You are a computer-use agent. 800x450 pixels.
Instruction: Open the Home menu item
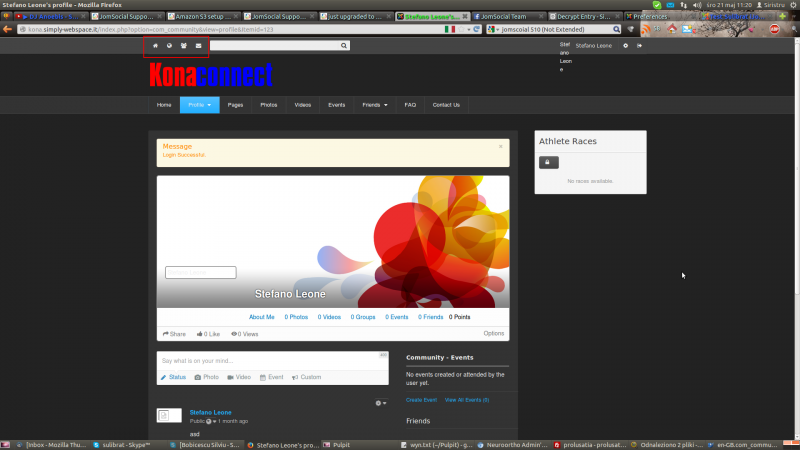coord(164,105)
